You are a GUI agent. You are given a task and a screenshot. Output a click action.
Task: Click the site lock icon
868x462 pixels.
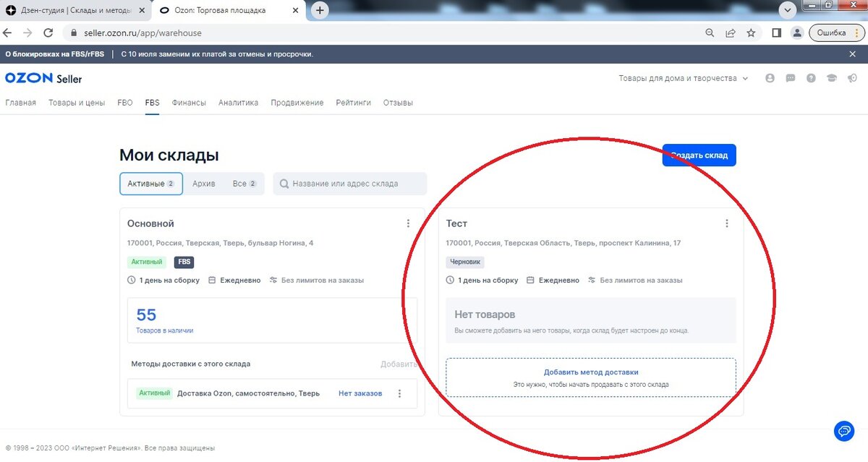click(x=73, y=33)
